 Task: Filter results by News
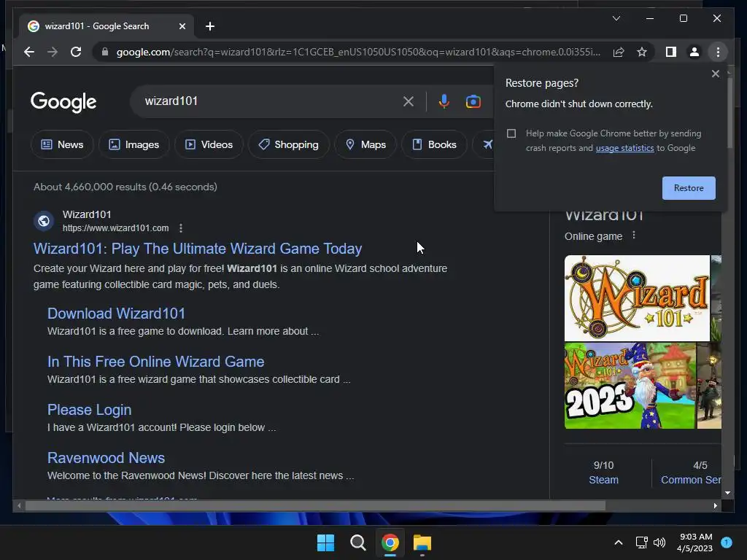click(62, 144)
